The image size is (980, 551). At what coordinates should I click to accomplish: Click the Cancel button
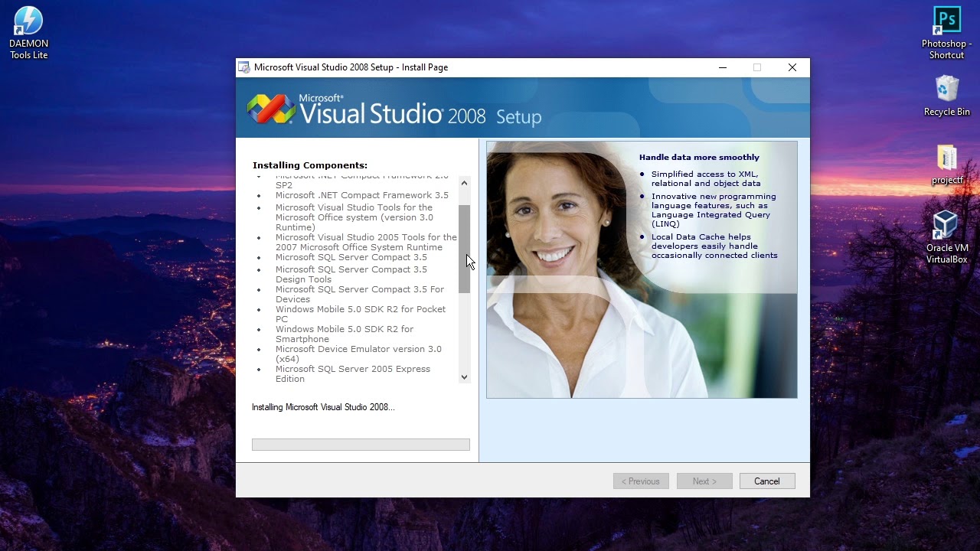(766, 481)
